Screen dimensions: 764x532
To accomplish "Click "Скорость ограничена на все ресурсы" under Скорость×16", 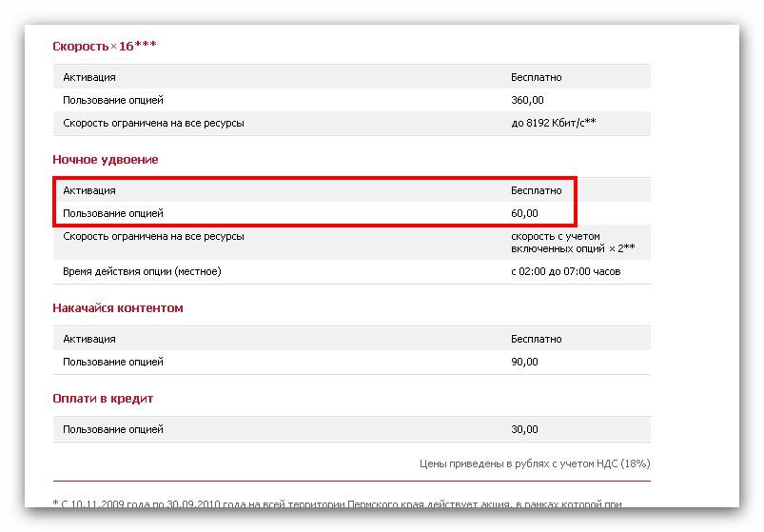I will (152, 123).
